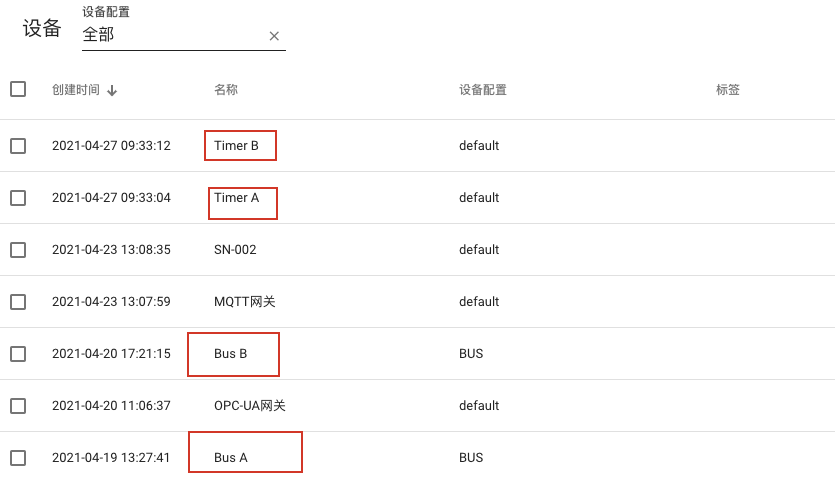Open the Bus B device entry
Screen dimensions: 835x481
231,354
